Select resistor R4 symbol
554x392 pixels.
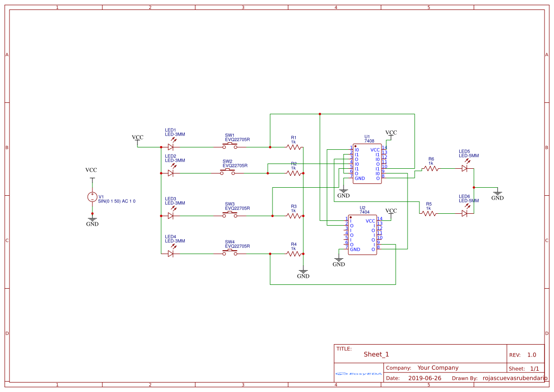[294, 254]
